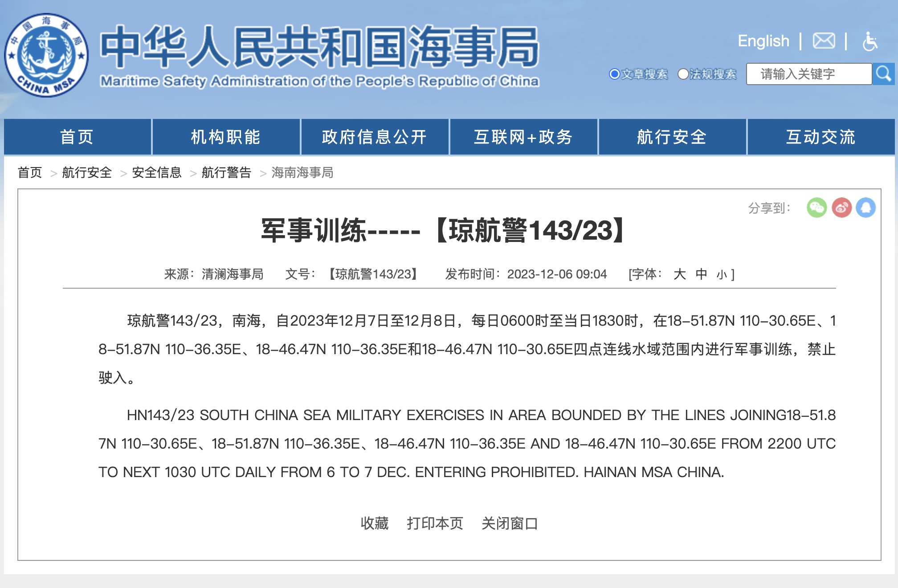Open 政府信息公开 navigation menu
The width and height of the screenshot is (898, 588).
pos(375,137)
